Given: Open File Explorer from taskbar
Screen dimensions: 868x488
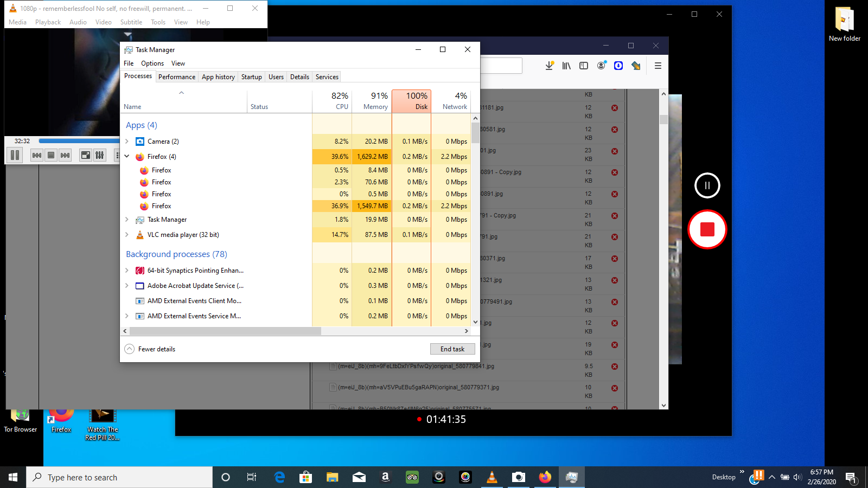Looking at the screenshot, I should tap(333, 477).
